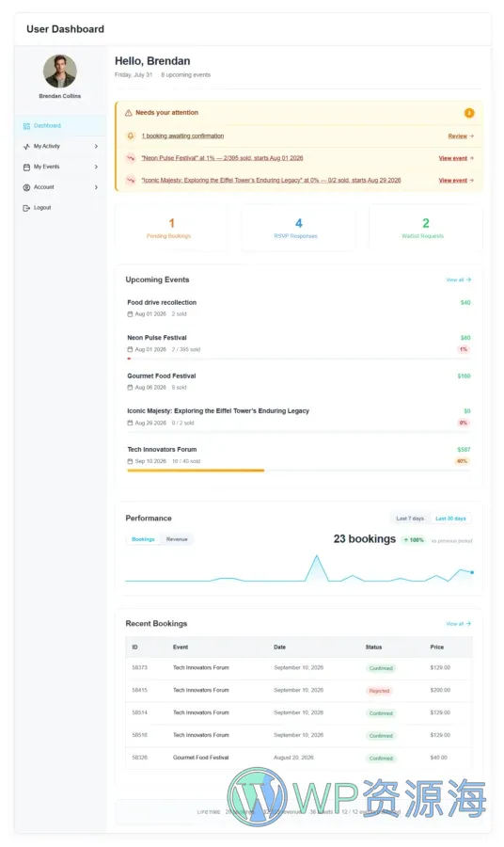The width and height of the screenshot is (504, 847).
Task: Open the RSVP Responses stat card
Action: (x=298, y=228)
